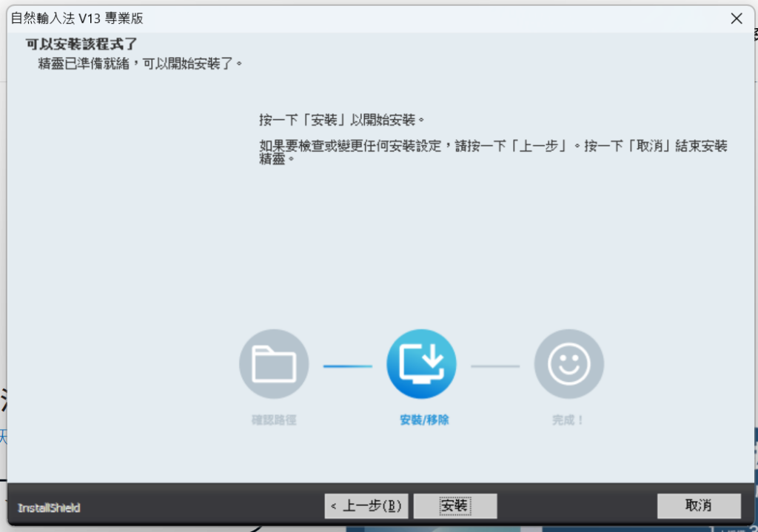Close the 自然輸入法 V13 installer window
Image resolution: width=758 pixels, height=532 pixels.
[x=737, y=18]
